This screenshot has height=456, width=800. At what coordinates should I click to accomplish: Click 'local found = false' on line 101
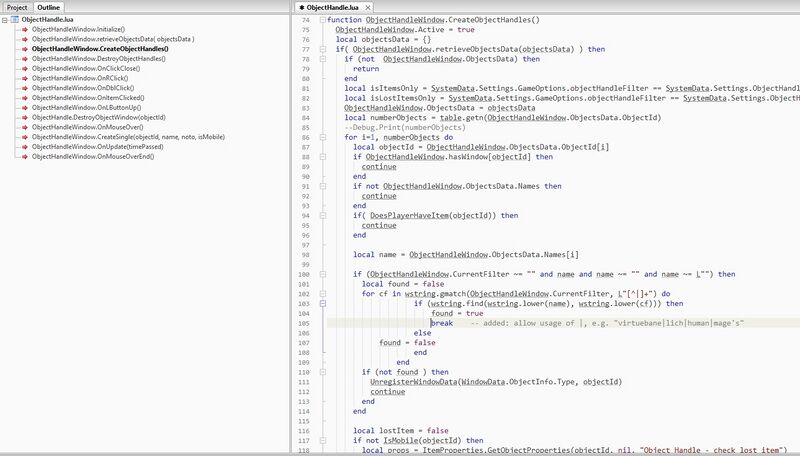tap(403, 284)
